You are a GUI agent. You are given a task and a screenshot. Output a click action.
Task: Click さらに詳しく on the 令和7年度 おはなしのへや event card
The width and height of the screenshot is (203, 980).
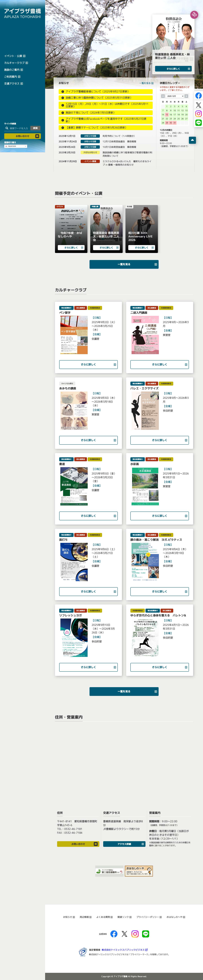[71, 248]
